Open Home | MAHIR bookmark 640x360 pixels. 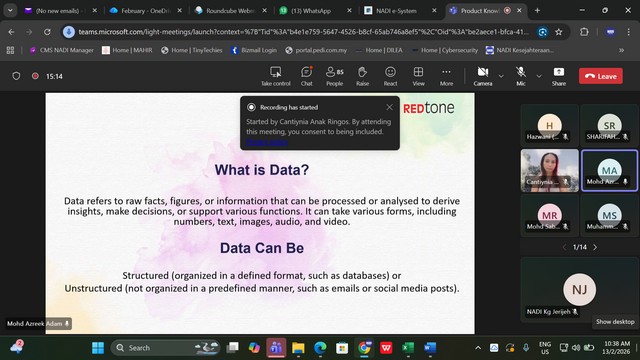pos(127,50)
